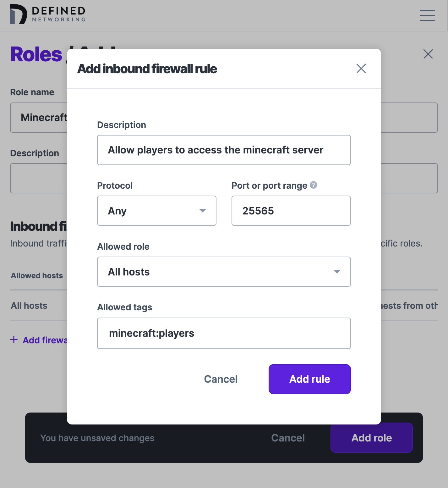The width and height of the screenshot is (448, 488).
Task: Cancel the inbound firewall rule dialog
Action: click(221, 379)
